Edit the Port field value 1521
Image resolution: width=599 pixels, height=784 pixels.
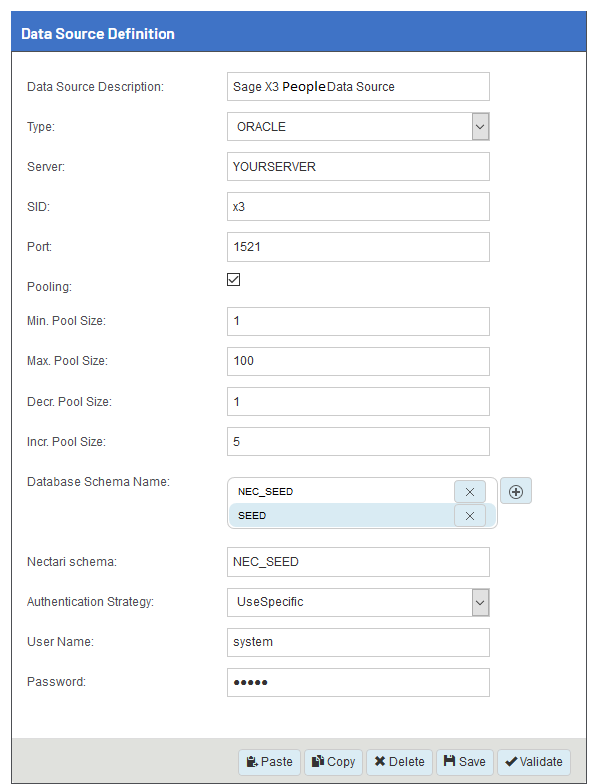coord(358,246)
